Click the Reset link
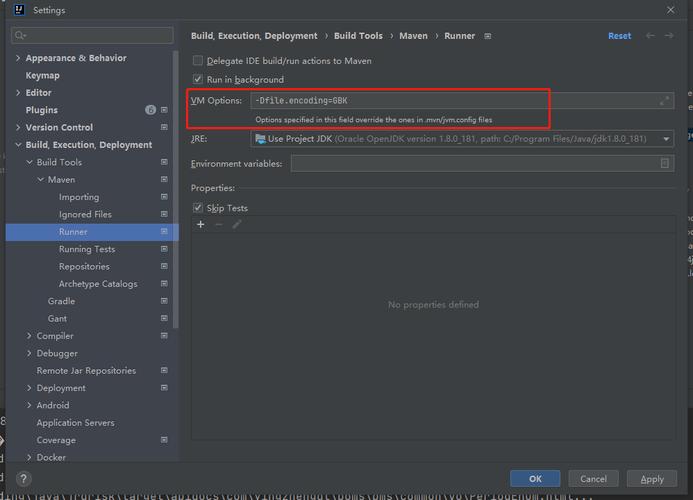Screen dimensions: 693x500 [619, 36]
